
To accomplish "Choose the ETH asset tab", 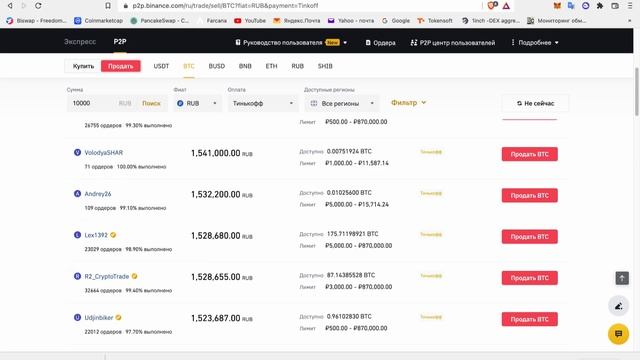I will (271, 66).
